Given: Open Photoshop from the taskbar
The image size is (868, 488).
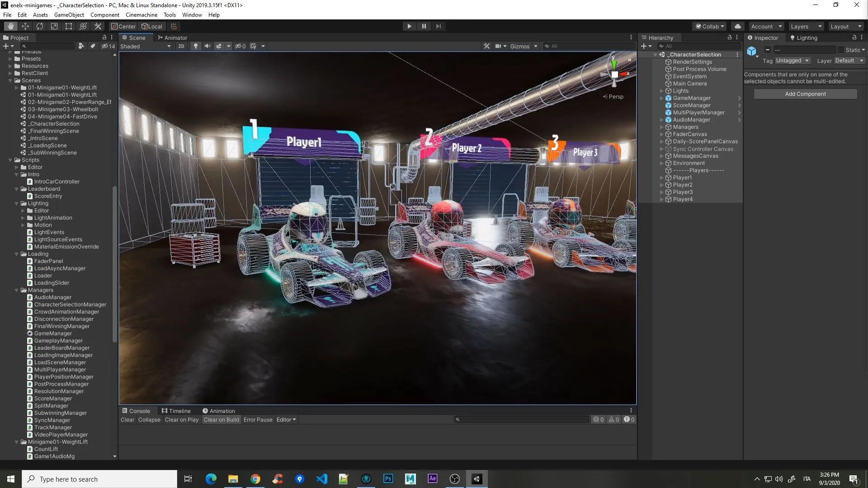Looking at the screenshot, I should click(388, 479).
